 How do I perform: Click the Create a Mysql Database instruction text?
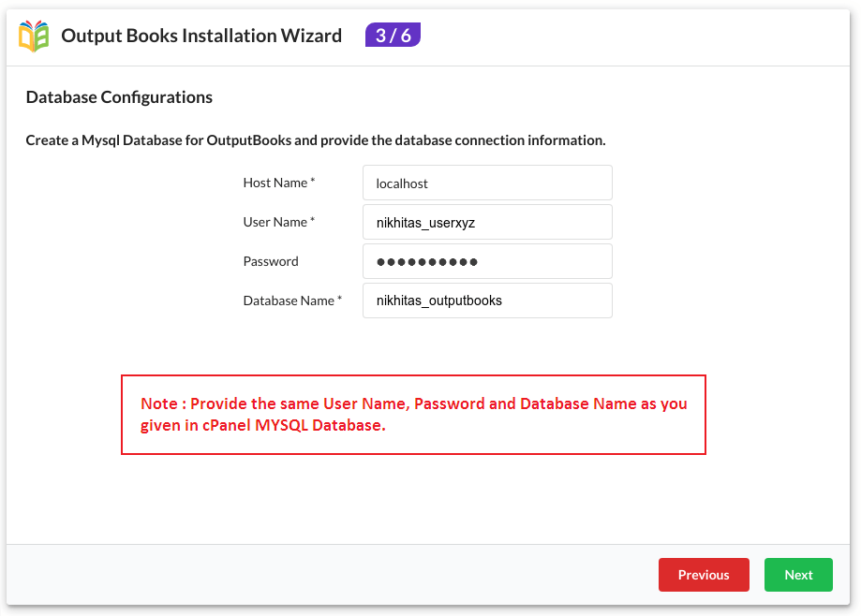pyautogui.click(x=316, y=140)
